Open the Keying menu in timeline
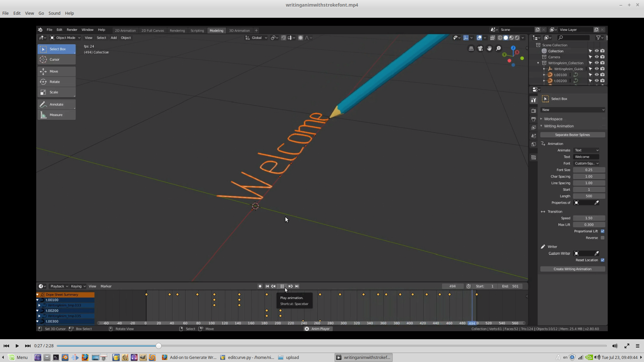The height and width of the screenshot is (362, 644). [x=78, y=286]
